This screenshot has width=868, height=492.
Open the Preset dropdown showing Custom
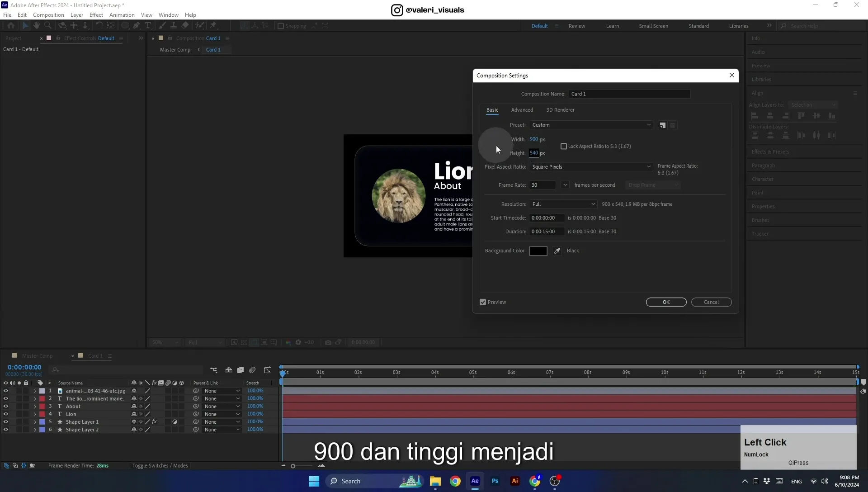click(591, 125)
